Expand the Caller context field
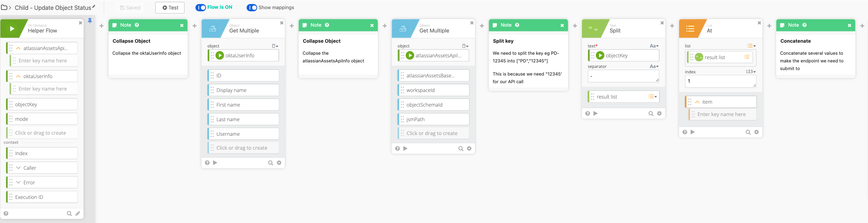Screen dimensions: 868x223 coord(18,168)
